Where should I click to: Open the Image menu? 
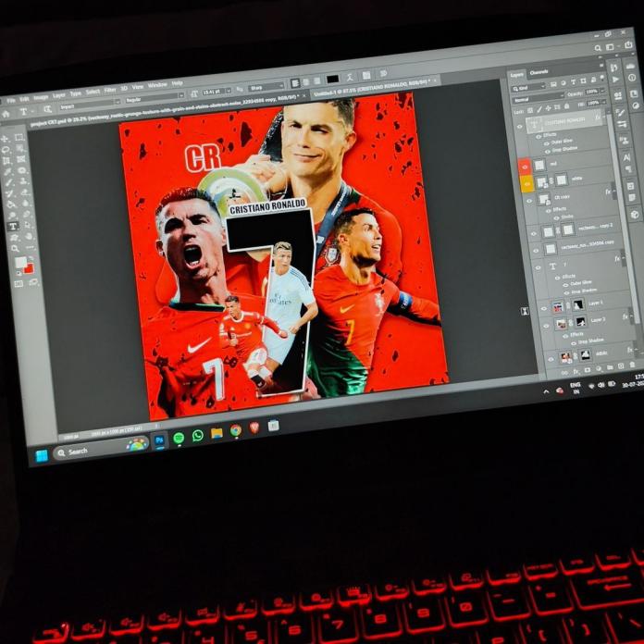(x=41, y=97)
